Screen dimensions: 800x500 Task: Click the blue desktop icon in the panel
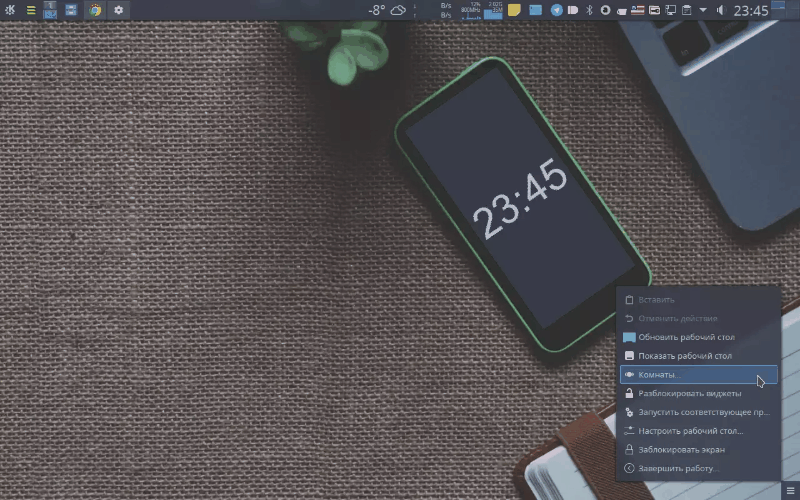535,10
